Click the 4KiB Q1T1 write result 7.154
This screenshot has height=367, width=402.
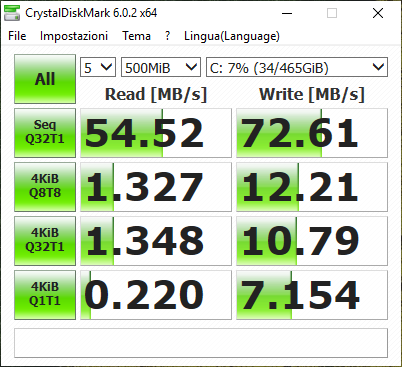tap(312, 295)
